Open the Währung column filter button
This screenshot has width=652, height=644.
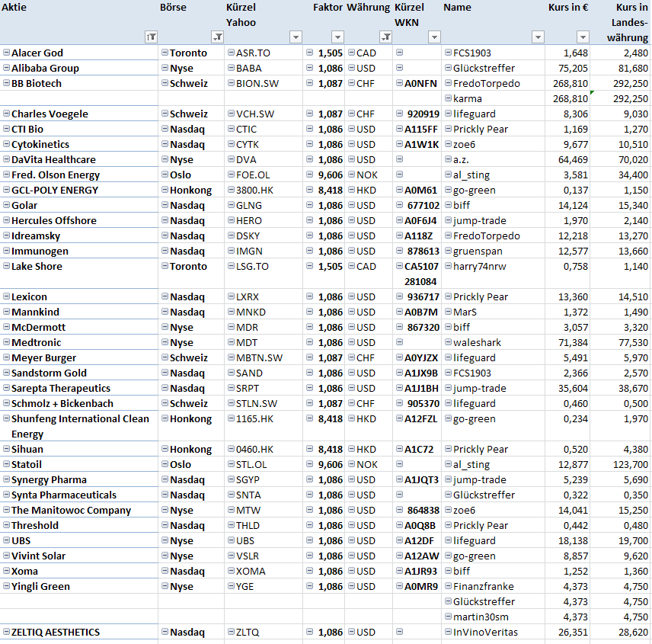(x=385, y=37)
